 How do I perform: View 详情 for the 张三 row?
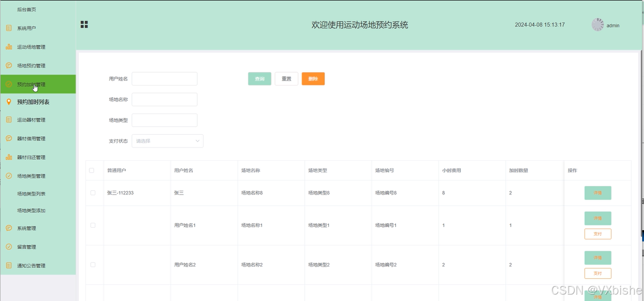point(598,193)
